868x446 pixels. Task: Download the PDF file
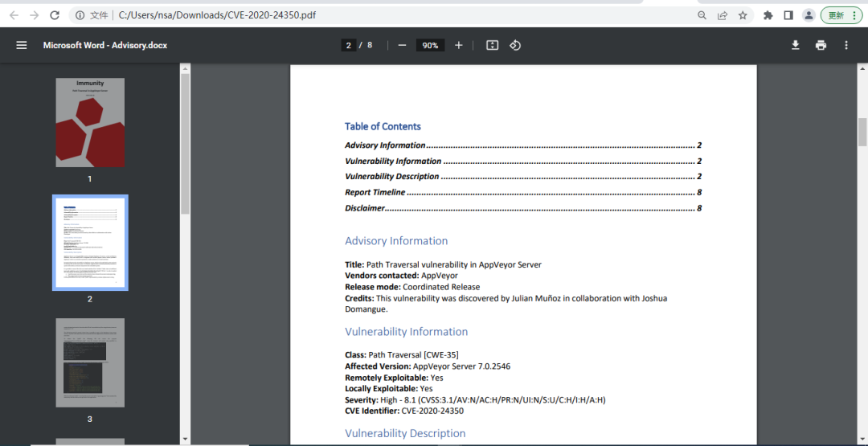coord(796,45)
